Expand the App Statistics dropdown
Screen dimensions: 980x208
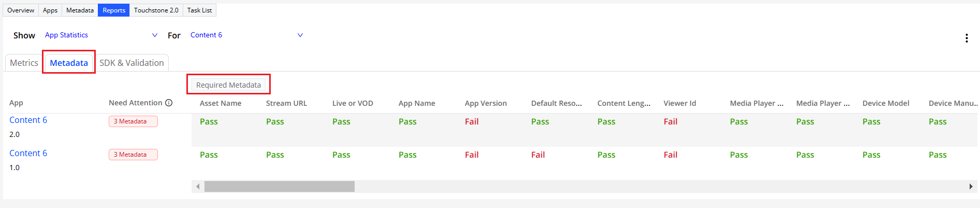click(x=154, y=35)
